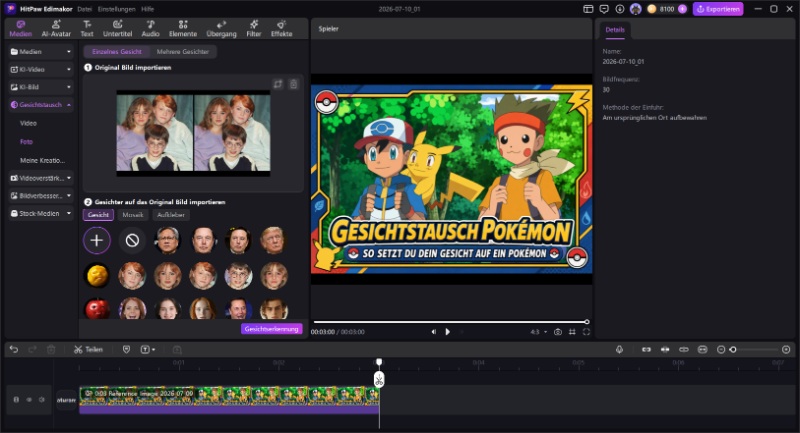Screen dimensions: 800x433
Task: Select the Aufkleber tab
Action: click(171, 215)
